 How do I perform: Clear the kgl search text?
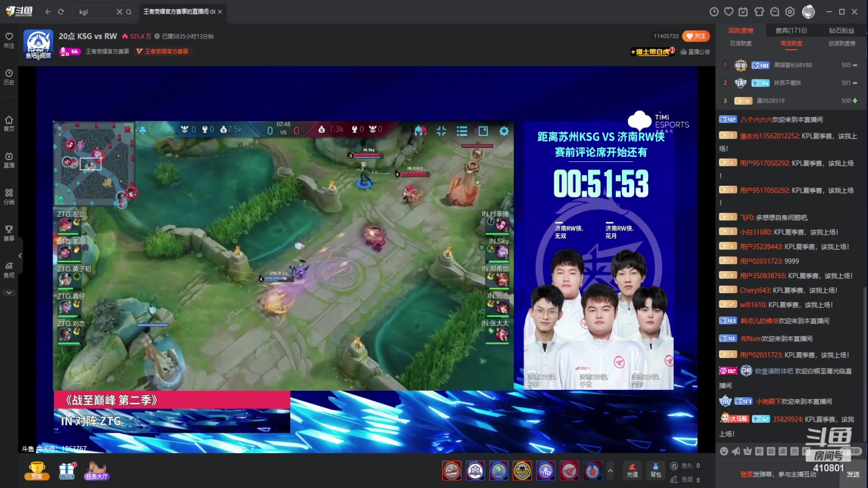pos(119,12)
